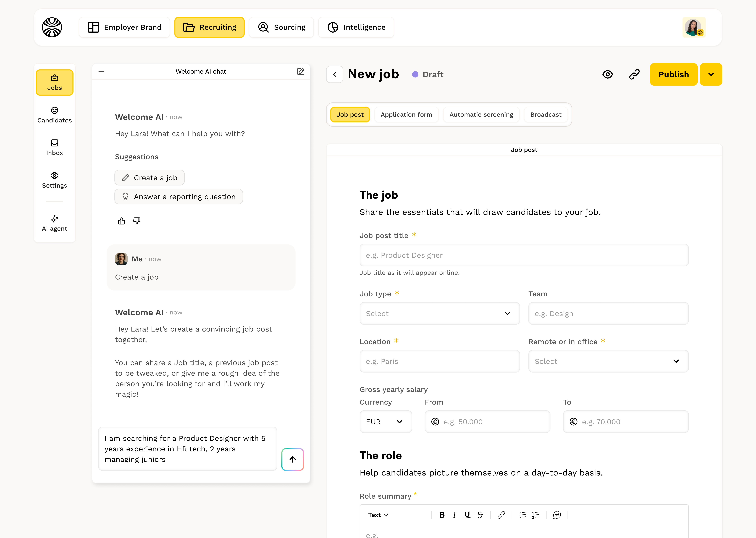Click the Job post title input field
The height and width of the screenshot is (538, 756).
click(x=524, y=255)
